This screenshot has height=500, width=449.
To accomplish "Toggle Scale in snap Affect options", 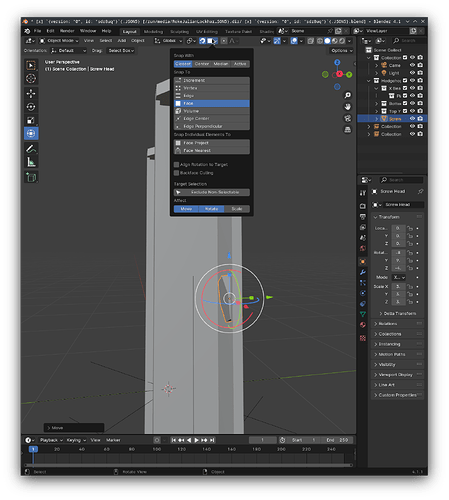I will (x=237, y=209).
